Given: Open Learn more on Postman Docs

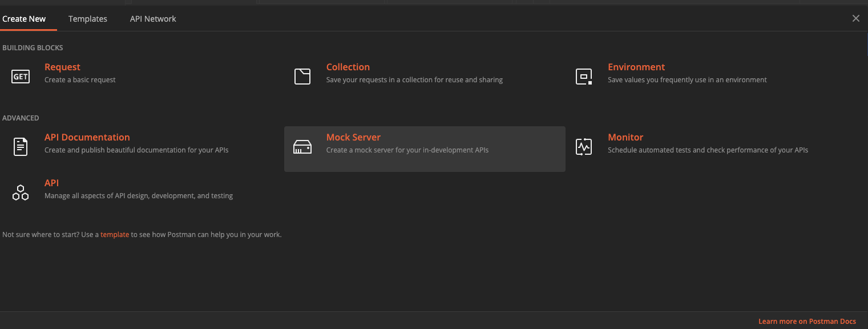Looking at the screenshot, I should coord(807,322).
